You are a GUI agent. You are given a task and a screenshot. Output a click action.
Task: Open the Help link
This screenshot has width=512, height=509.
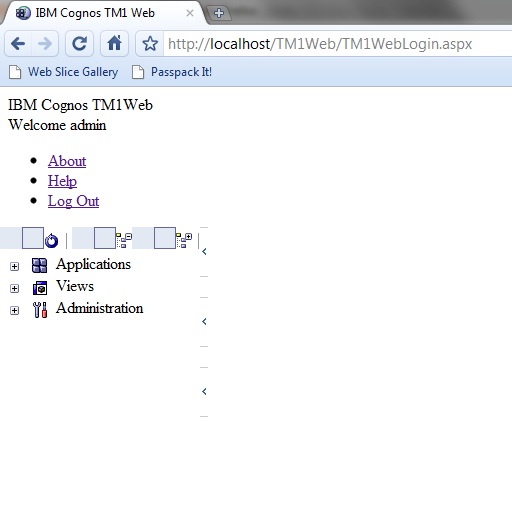(62, 181)
